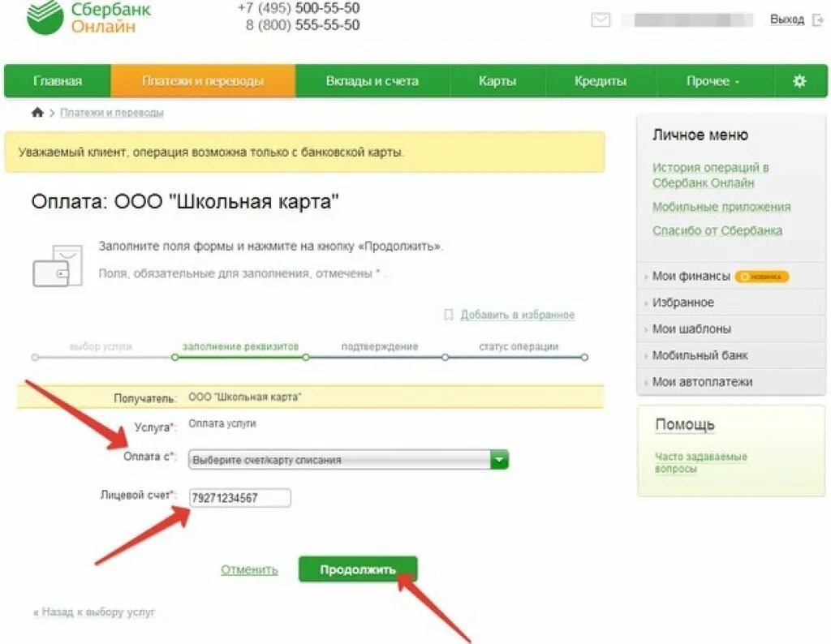Click Добавить в избранное link
The height and width of the screenshot is (644, 831).
tap(517, 315)
